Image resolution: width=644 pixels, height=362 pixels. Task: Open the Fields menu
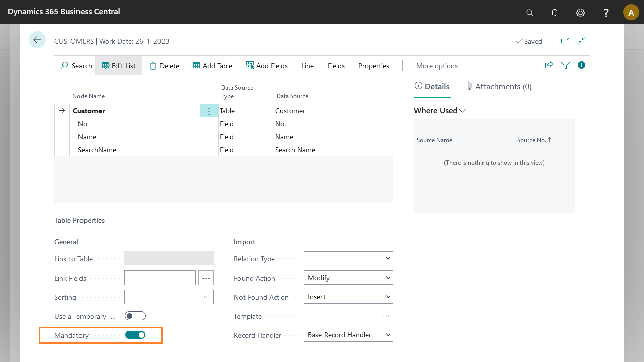[x=336, y=66]
